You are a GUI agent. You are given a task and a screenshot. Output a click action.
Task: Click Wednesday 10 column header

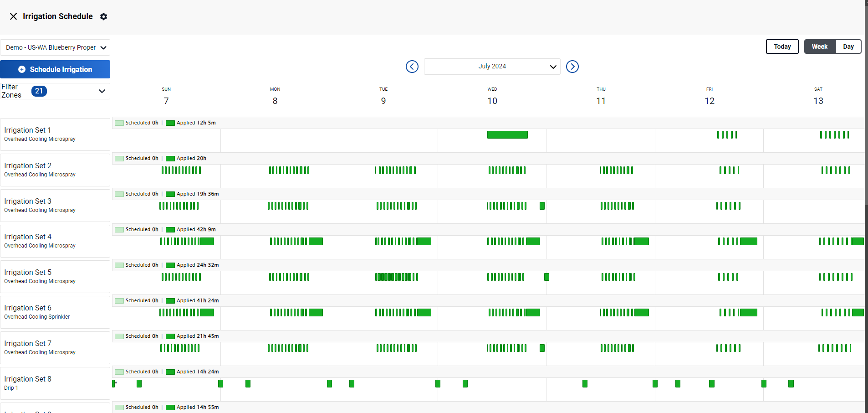[492, 97]
